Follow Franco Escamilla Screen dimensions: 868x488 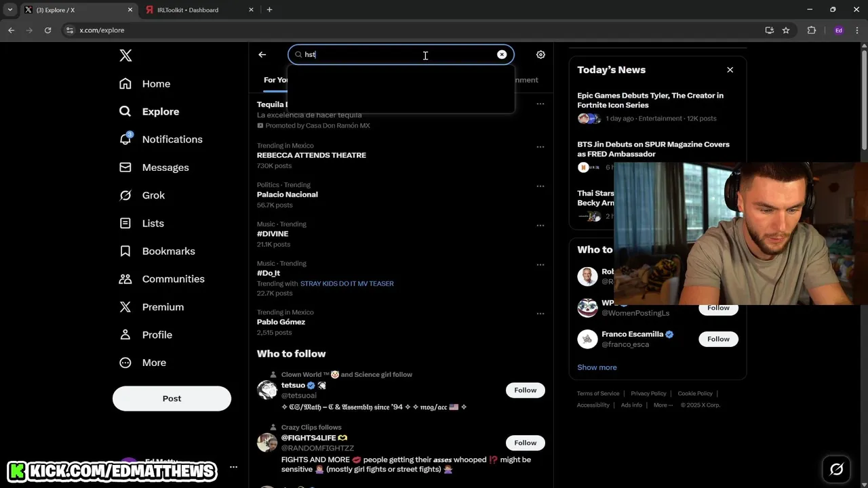pos(718,339)
